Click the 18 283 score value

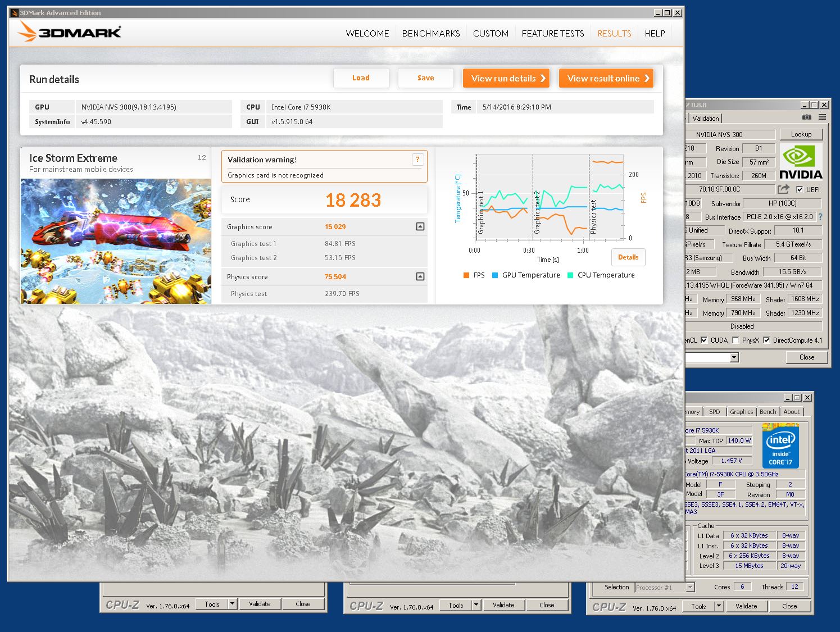pyautogui.click(x=353, y=200)
